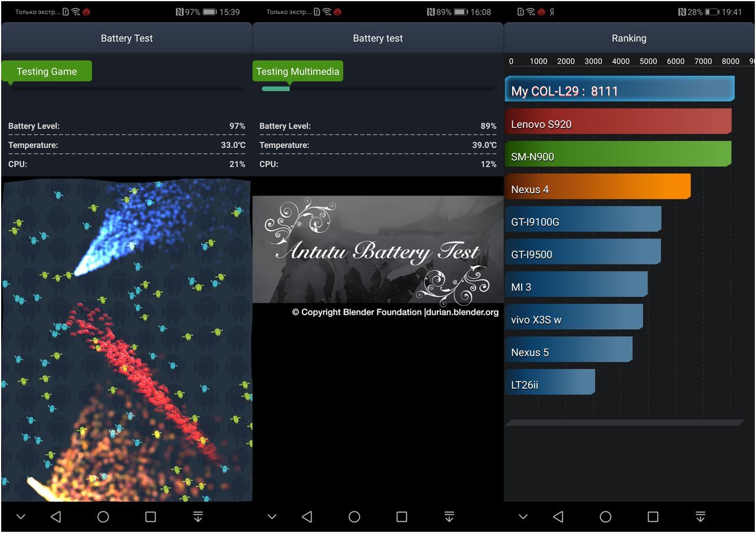Tap the red Lenovo S920 ranking bar
This screenshot has height=533, width=756.
click(x=618, y=124)
